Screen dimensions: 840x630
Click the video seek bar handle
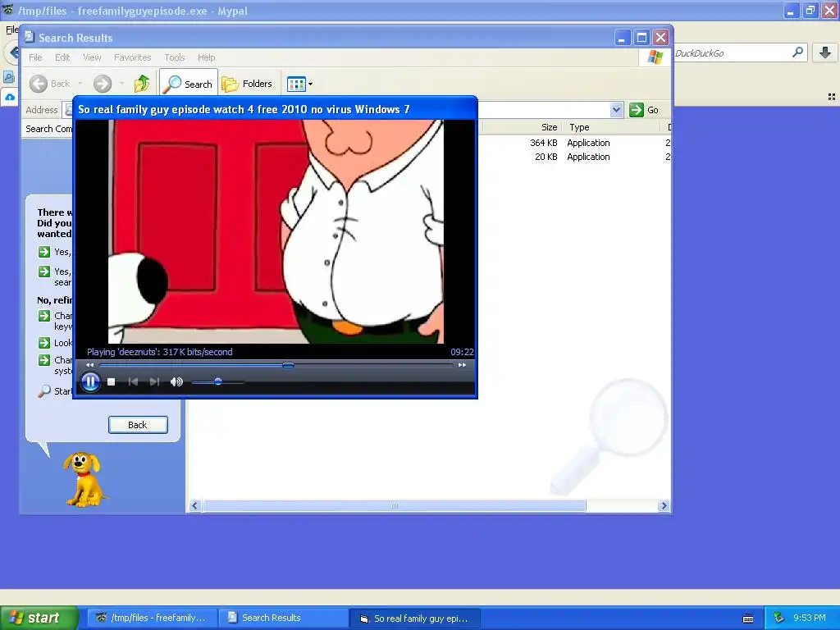point(288,365)
